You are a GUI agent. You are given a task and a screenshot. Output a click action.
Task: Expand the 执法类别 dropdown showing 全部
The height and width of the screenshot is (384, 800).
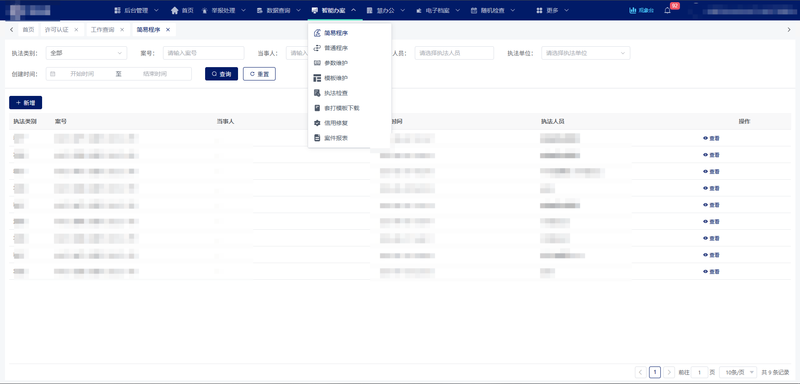click(86, 53)
